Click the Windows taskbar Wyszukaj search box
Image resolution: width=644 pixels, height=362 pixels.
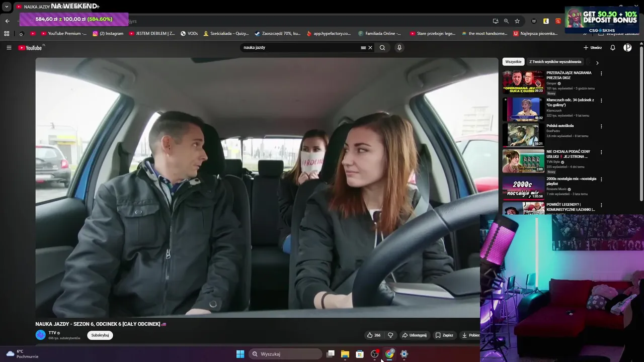(286, 354)
